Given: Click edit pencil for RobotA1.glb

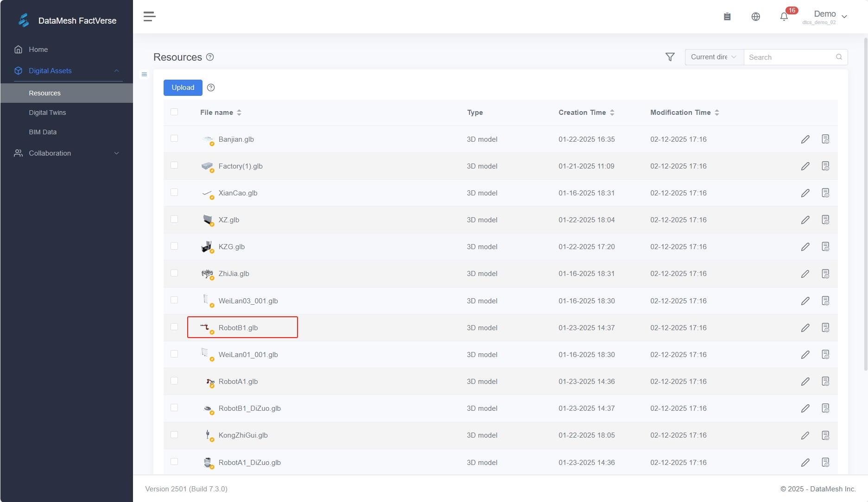Looking at the screenshot, I should pyautogui.click(x=805, y=382).
